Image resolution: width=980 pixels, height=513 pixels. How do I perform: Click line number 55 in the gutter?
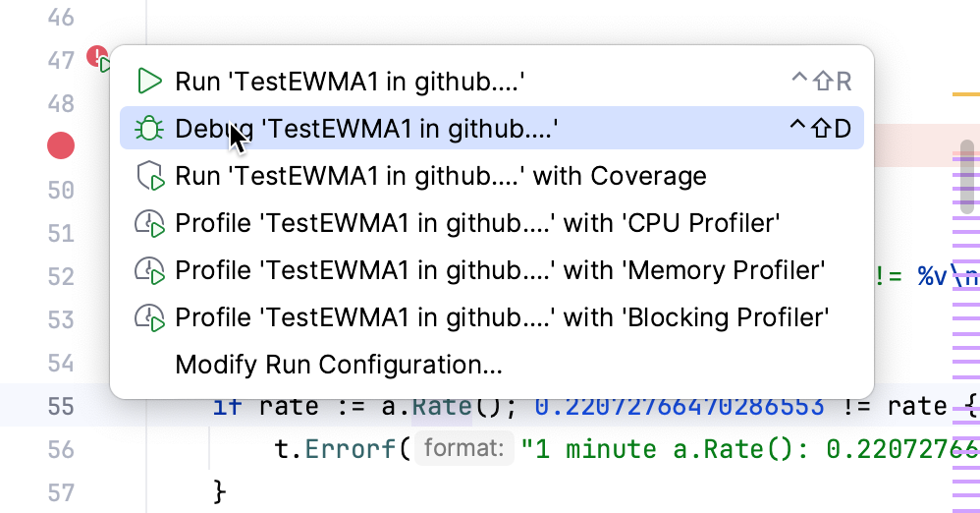point(61,405)
